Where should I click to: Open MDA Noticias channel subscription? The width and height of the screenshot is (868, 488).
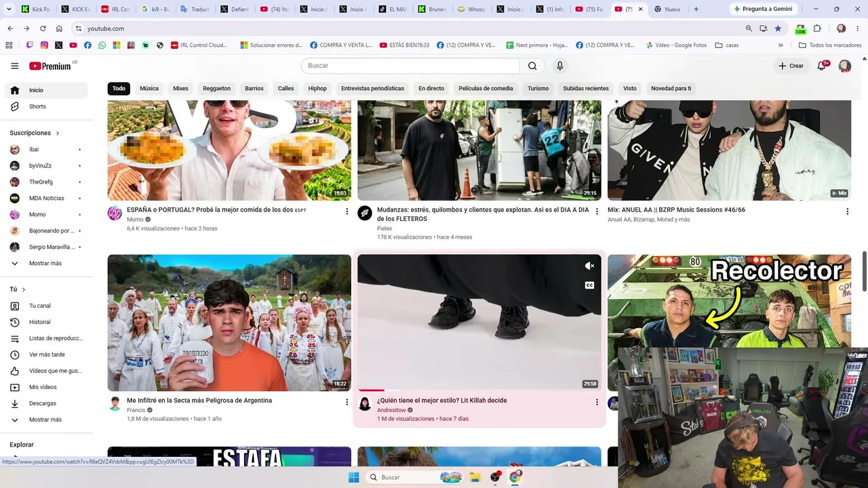(46, 198)
